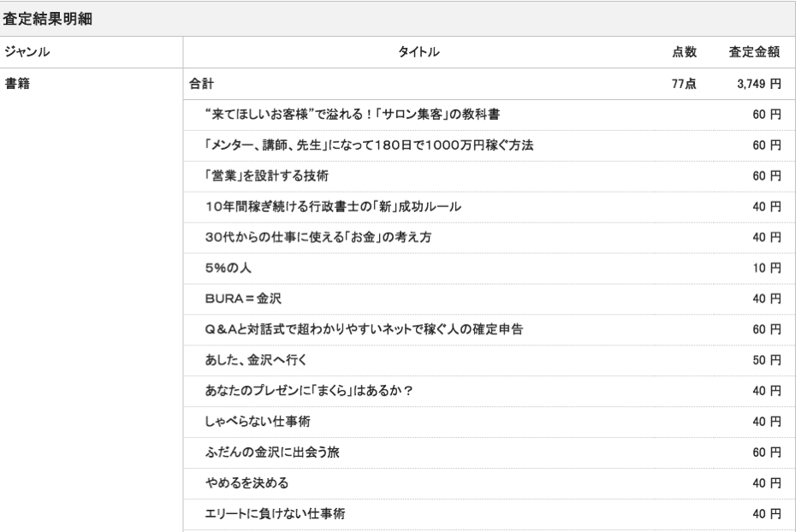
Task: Click title about 180日で1000万円稼ぐ方法
Action: (x=369, y=145)
